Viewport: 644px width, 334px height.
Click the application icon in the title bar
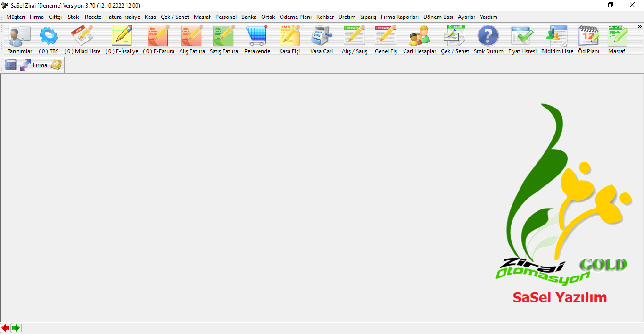5,5
